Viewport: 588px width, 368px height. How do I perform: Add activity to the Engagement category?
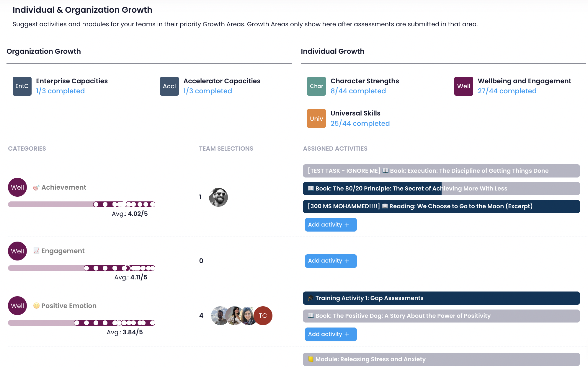tap(331, 261)
